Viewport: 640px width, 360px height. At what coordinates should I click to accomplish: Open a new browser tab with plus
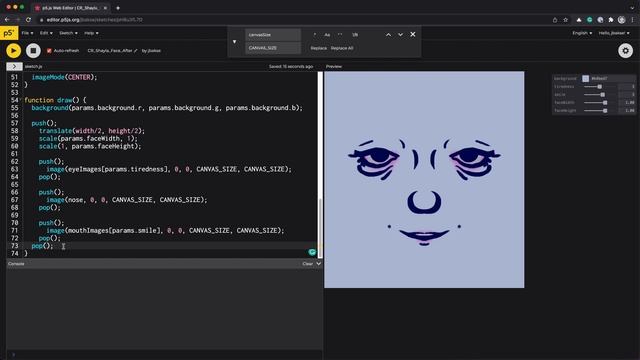point(118,8)
